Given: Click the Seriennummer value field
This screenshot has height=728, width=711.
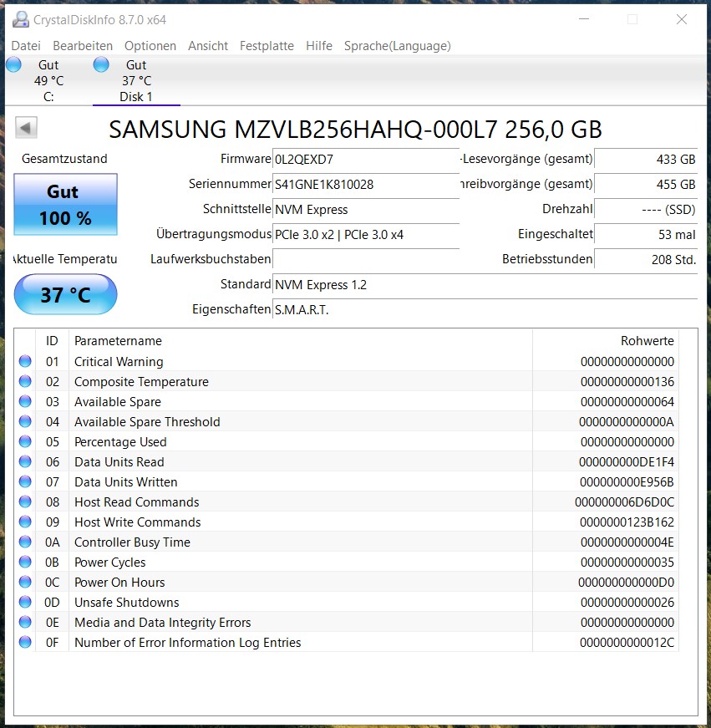Looking at the screenshot, I should (366, 184).
